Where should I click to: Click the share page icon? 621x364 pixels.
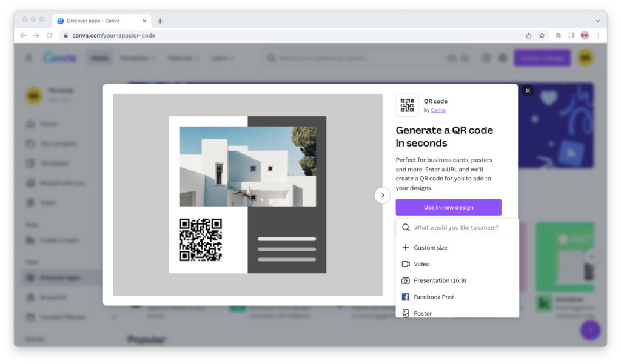(529, 35)
